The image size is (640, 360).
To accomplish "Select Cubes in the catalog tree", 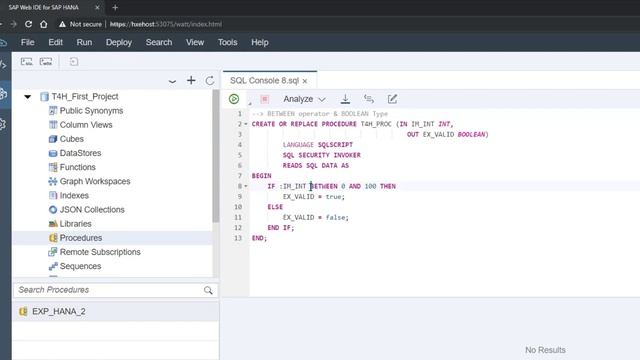I will coord(71,139).
